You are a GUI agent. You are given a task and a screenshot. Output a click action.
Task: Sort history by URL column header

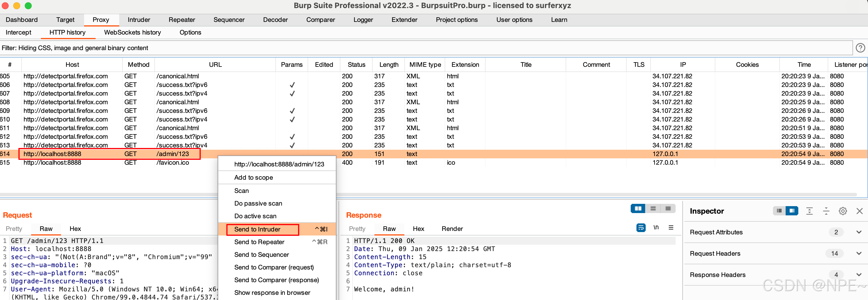(215, 65)
